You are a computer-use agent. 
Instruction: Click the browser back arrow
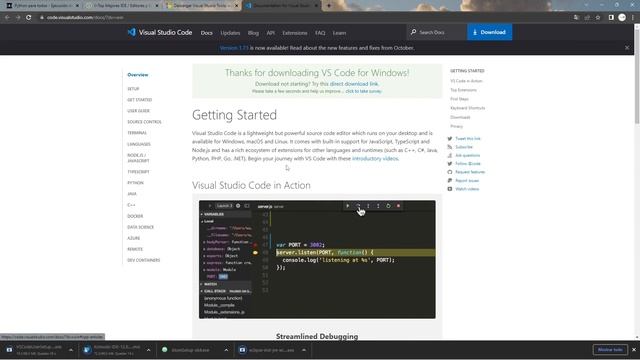point(7,18)
